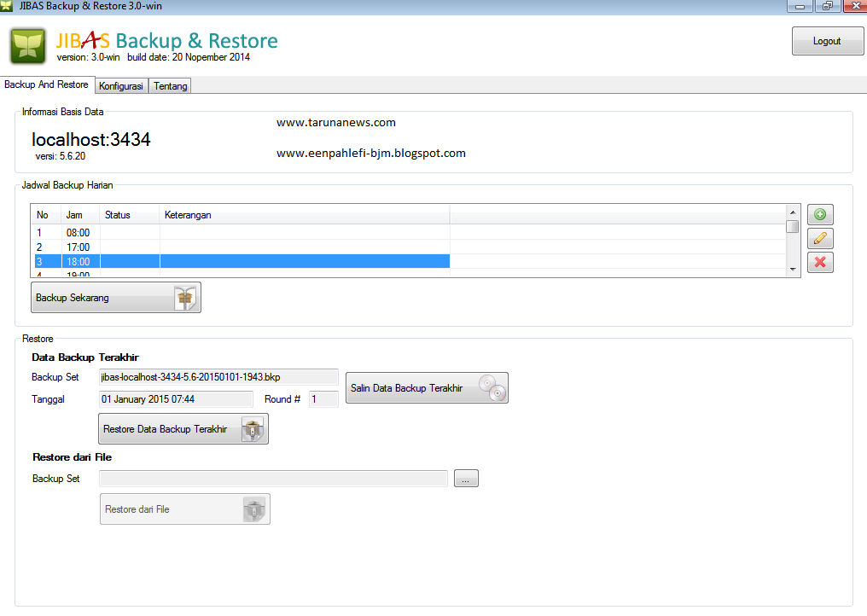Edit the selected backup schedule
867x616 pixels.
coord(819,238)
